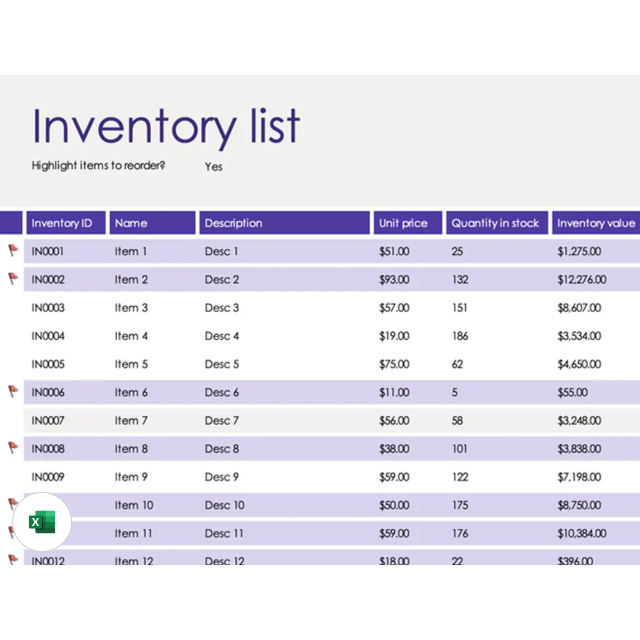This screenshot has width=640, height=640.
Task: Select cell IN0009
Action: point(48,477)
